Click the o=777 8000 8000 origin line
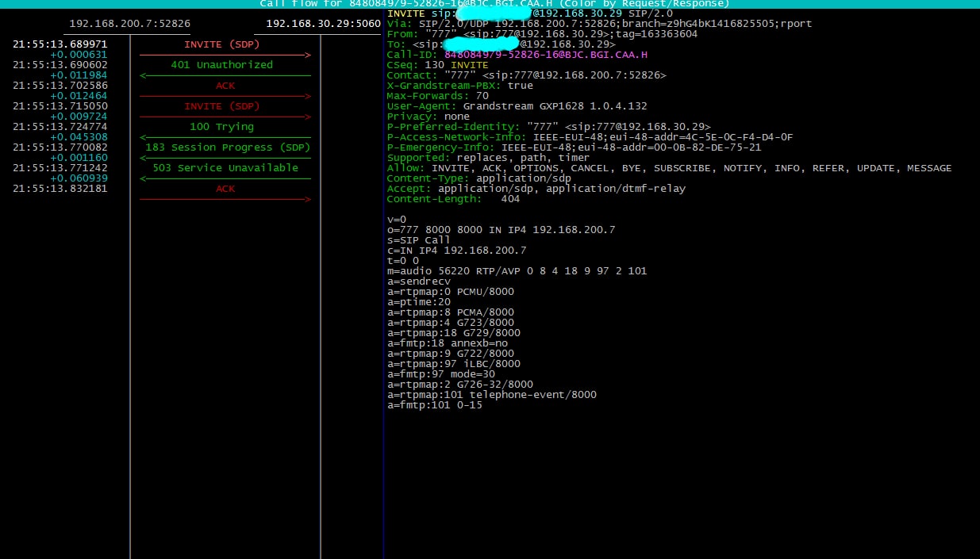980x559 pixels. click(502, 230)
